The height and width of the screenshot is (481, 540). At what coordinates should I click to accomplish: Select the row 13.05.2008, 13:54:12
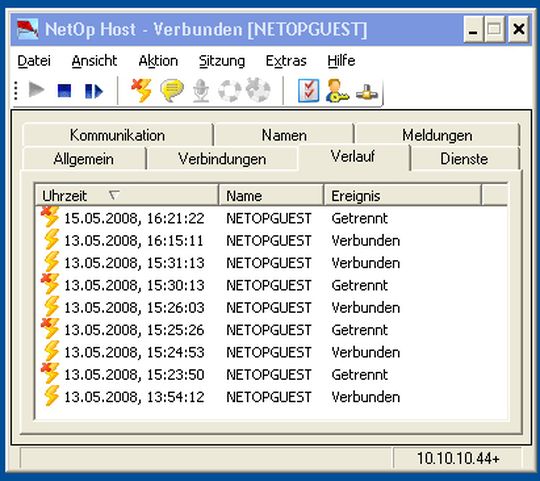tap(271, 397)
